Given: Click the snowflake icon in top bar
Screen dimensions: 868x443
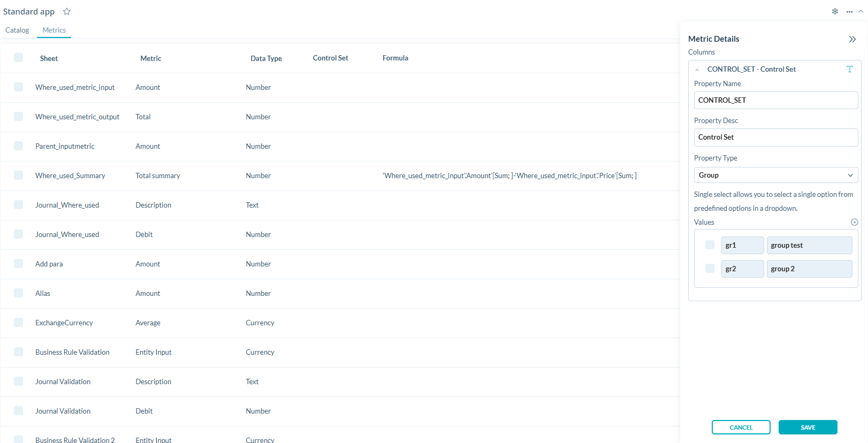Looking at the screenshot, I should coord(835,11).
